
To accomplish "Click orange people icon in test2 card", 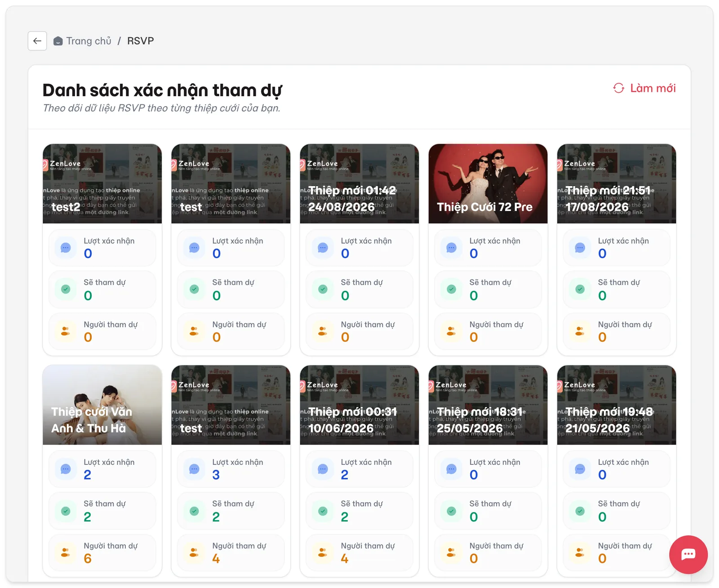I will click(x=66, y=331).
